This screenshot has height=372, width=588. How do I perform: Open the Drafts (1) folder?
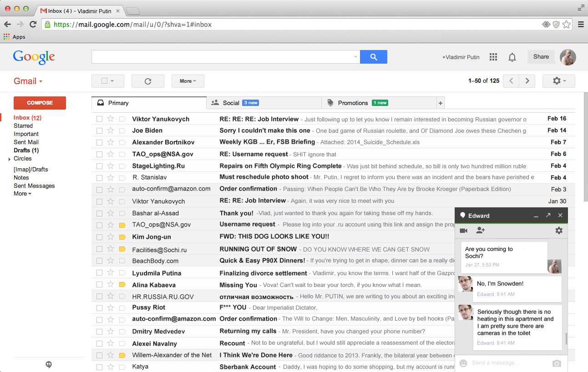click(26, 150)
